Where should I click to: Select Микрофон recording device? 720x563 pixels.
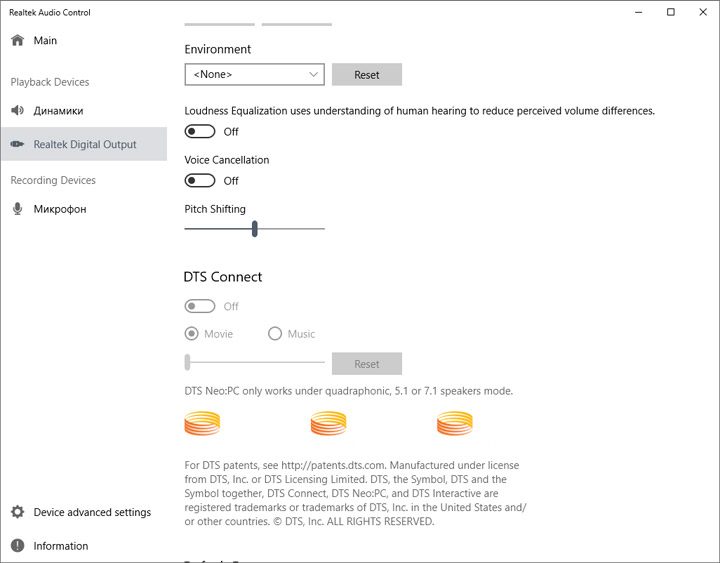point(84,208)
